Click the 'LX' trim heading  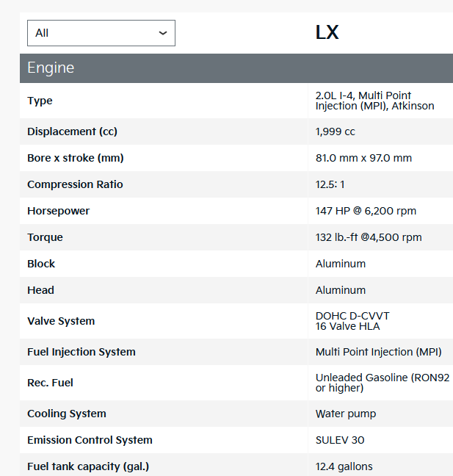coord(327,32)
